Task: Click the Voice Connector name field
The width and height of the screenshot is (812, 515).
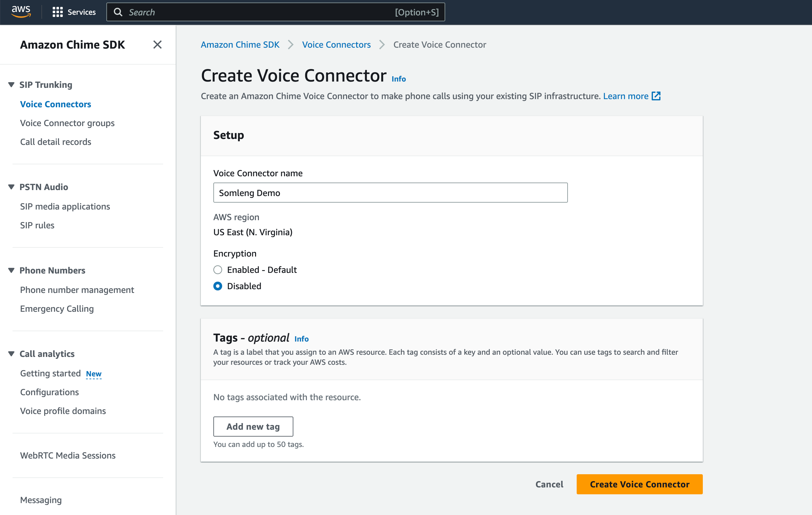Action: click(390, 193)
